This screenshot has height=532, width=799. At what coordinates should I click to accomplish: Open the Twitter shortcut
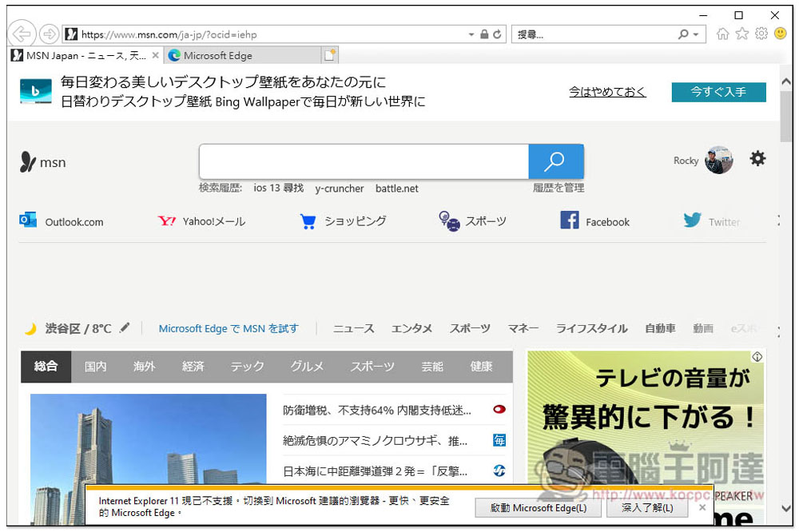(711, 221)
